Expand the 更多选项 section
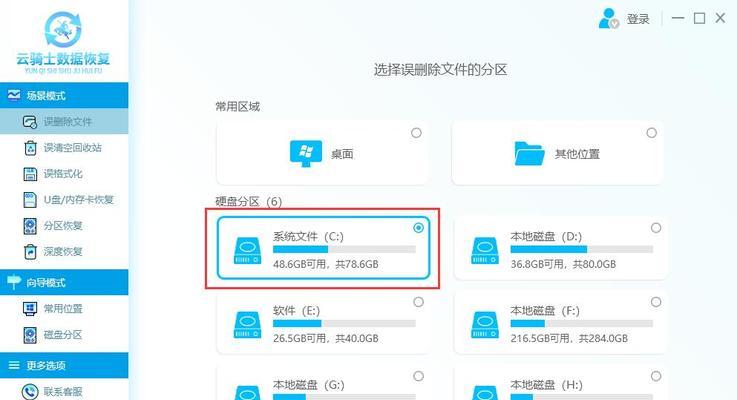The image size is (737, 400). tap(64, 365)
